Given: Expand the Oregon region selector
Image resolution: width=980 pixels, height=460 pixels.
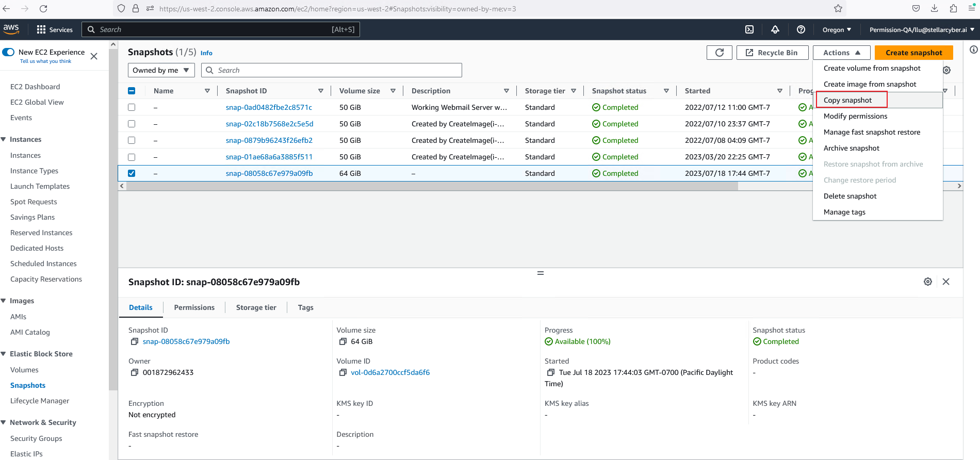Looking at the screenshot, I should click(836, 29).
